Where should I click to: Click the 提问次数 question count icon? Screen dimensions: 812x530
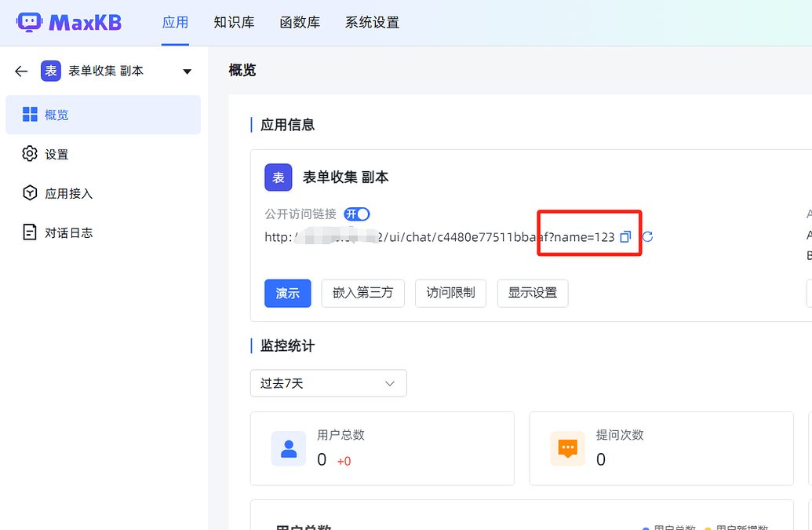tap(567, 448)
